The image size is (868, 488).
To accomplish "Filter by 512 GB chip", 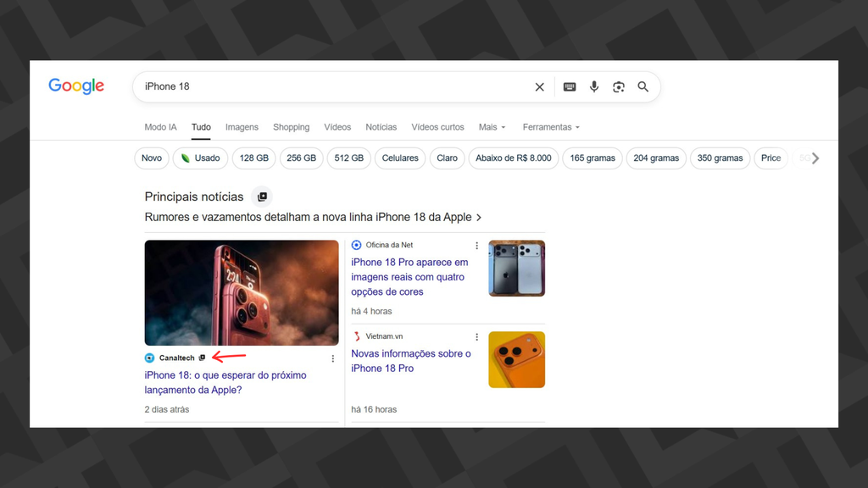I will tap(348, 158).
